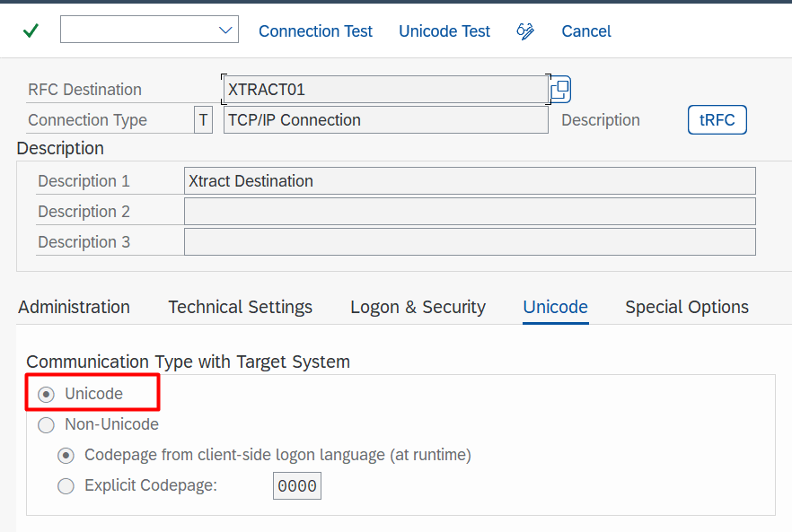Choose Codepage from client-side logon language
The image size is (792, 532).
click(x=66, y=455)
